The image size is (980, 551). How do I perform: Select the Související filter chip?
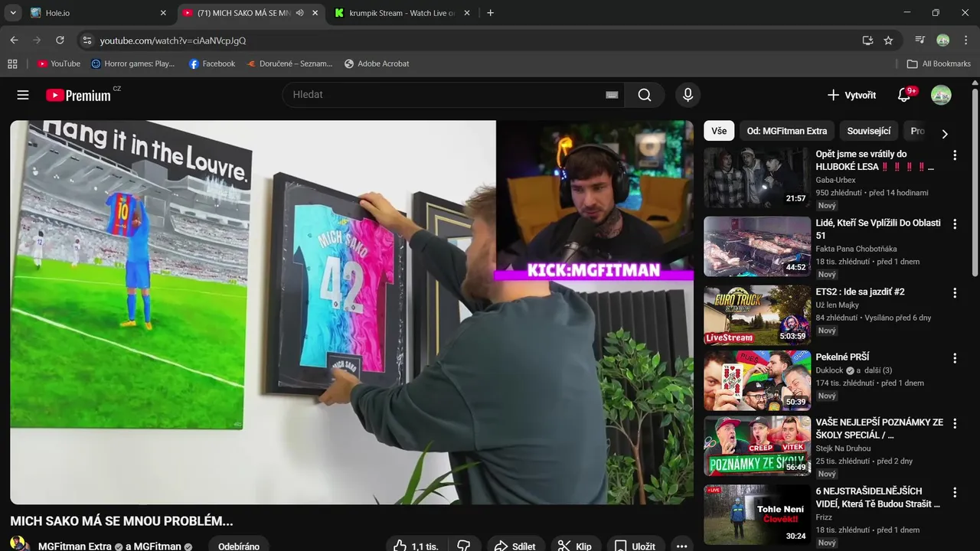pos(868,131)
